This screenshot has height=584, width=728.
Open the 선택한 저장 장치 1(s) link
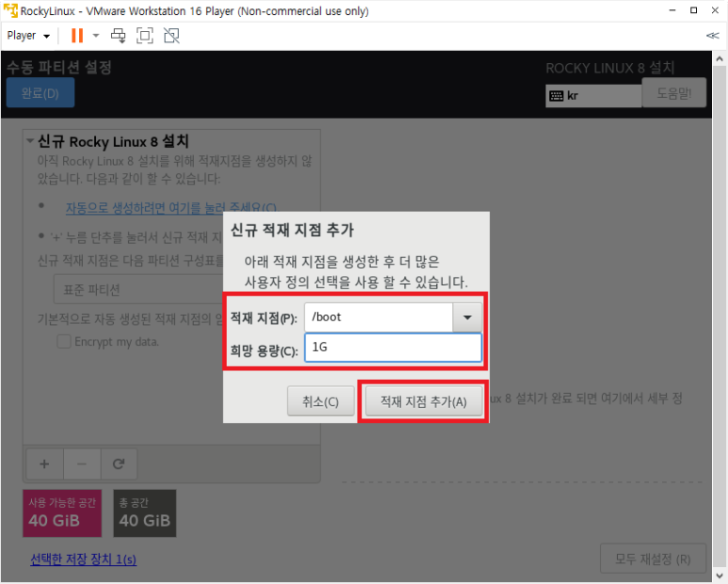click(x=84, y=559)
